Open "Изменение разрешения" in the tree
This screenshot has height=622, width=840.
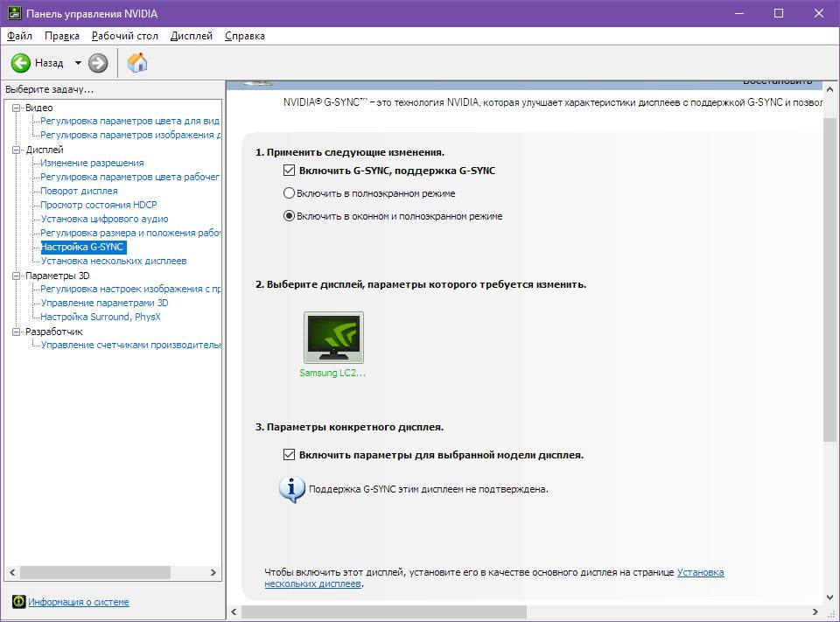coord(92,163)
